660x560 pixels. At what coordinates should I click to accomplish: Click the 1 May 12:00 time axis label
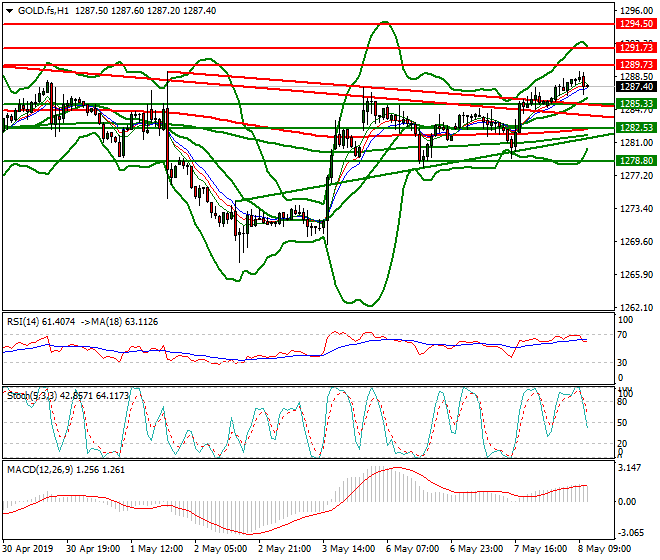coord(157,549)
